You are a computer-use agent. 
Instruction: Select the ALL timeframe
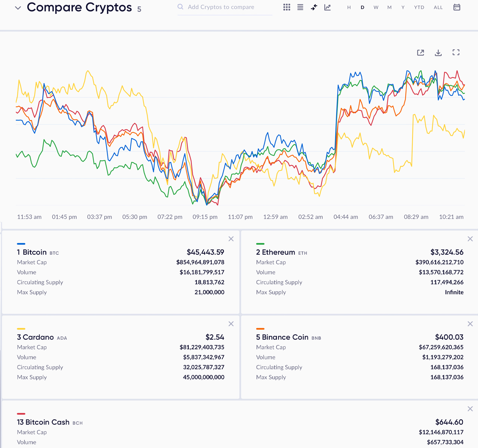point(438,7)
